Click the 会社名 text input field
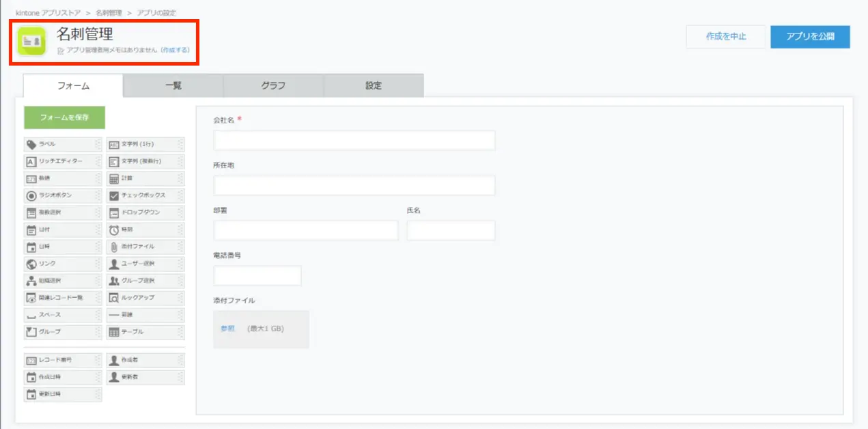The image size is (868, 429). tap(354, 140)
